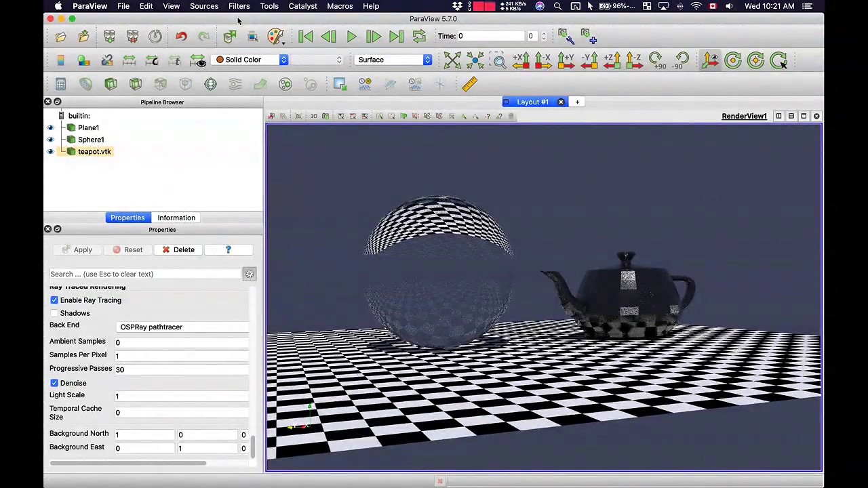The width and height of the screenshot is (868, 488).
Task: Click the Zoom to Box magnifier icon
Action: pos(499,60)
